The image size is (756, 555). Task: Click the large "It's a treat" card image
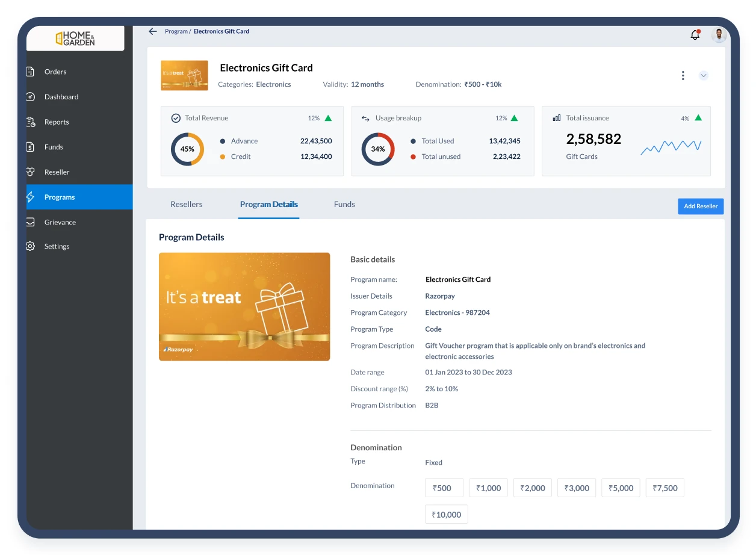tap(244, 306)
